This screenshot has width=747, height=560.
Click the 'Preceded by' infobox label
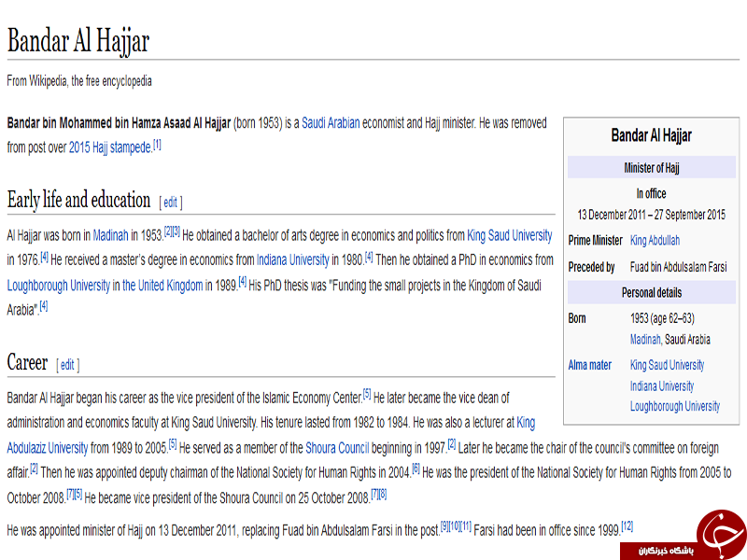[591, 267]
